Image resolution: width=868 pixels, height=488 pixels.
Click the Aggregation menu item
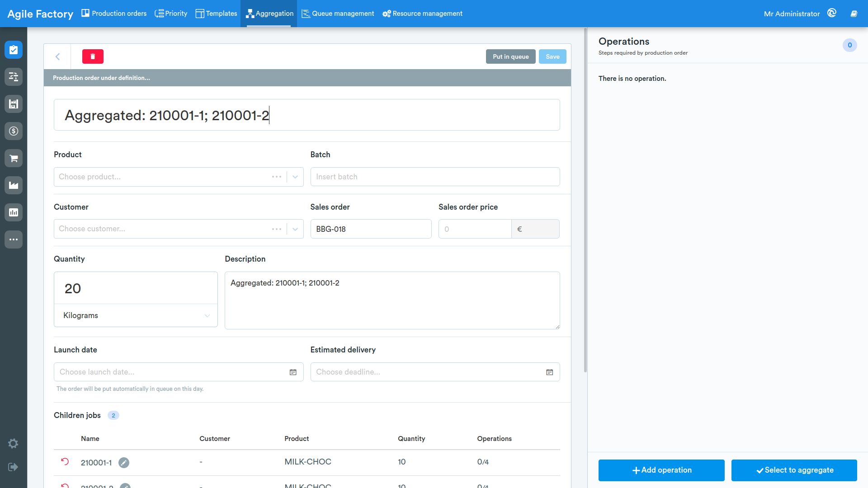(269, 14)
